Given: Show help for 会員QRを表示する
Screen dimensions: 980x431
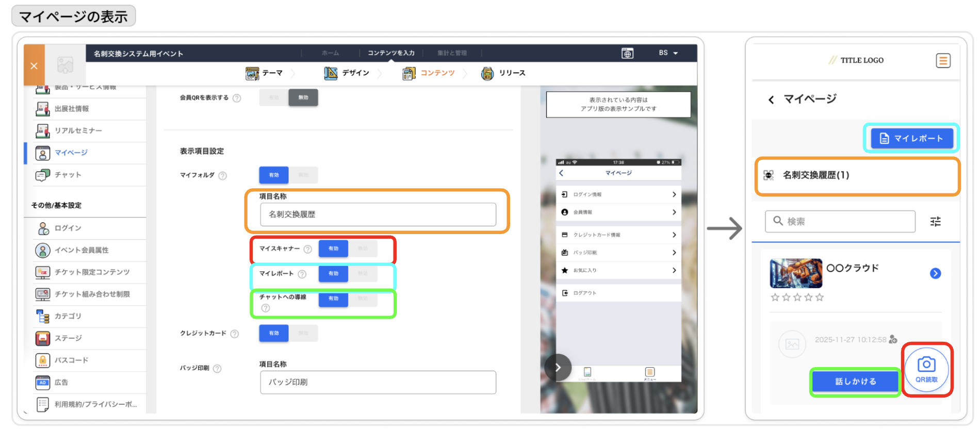Looking at the screenshot, I should (237, 98).
